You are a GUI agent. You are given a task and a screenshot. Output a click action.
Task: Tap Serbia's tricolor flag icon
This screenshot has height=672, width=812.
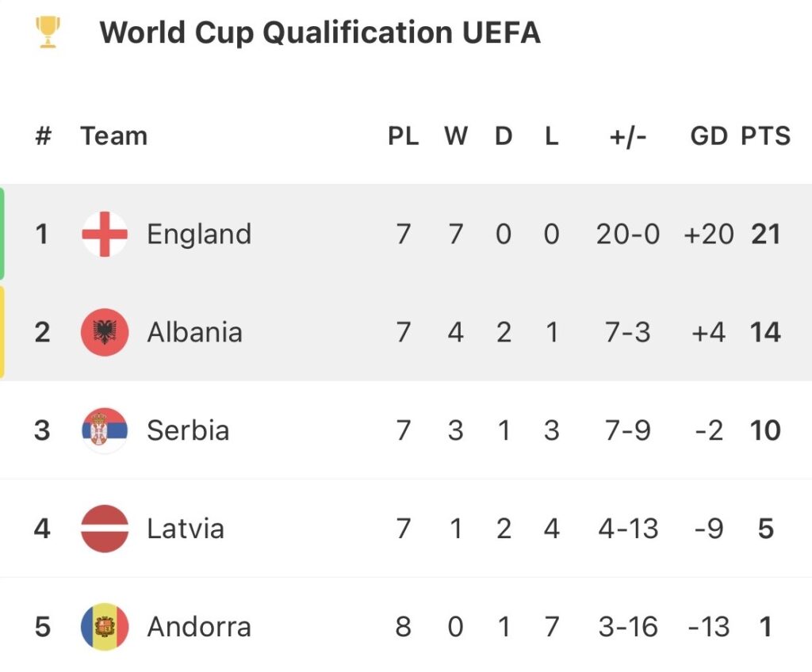pos(105,430)
